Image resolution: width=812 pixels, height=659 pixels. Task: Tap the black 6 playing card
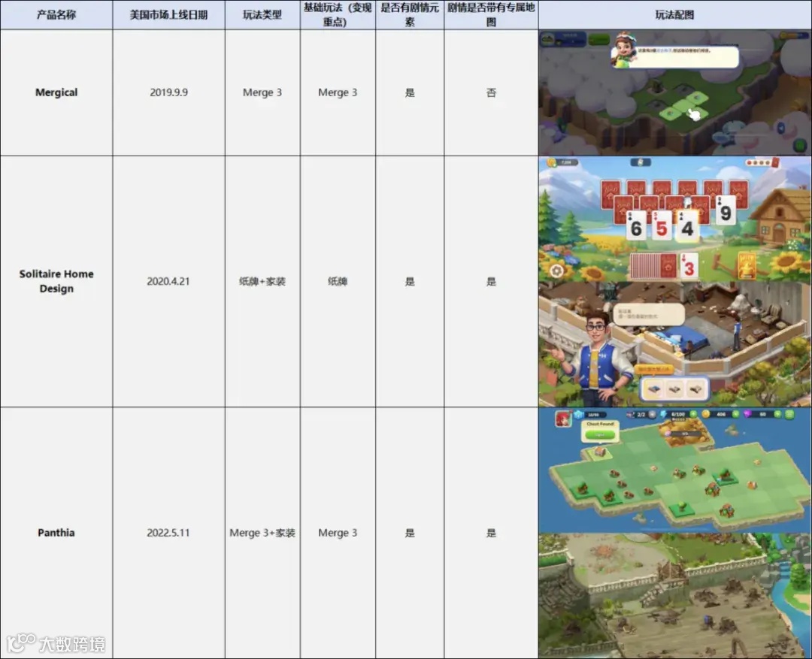[636, 226]
